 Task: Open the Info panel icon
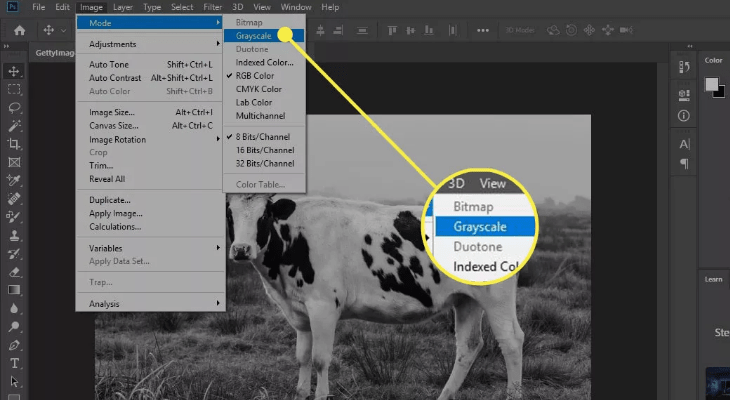pyautogui.click(x=684, y=116)
